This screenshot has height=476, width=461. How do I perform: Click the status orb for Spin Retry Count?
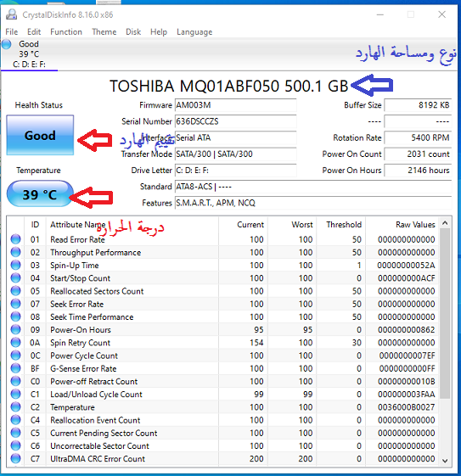(15, 343)
